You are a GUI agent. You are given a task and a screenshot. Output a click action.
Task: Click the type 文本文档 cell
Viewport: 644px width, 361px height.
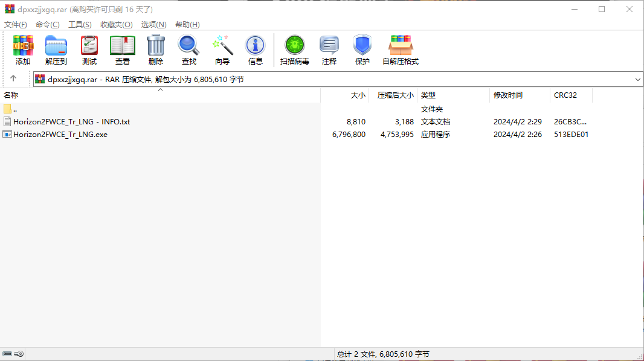(x=436, y=122)
